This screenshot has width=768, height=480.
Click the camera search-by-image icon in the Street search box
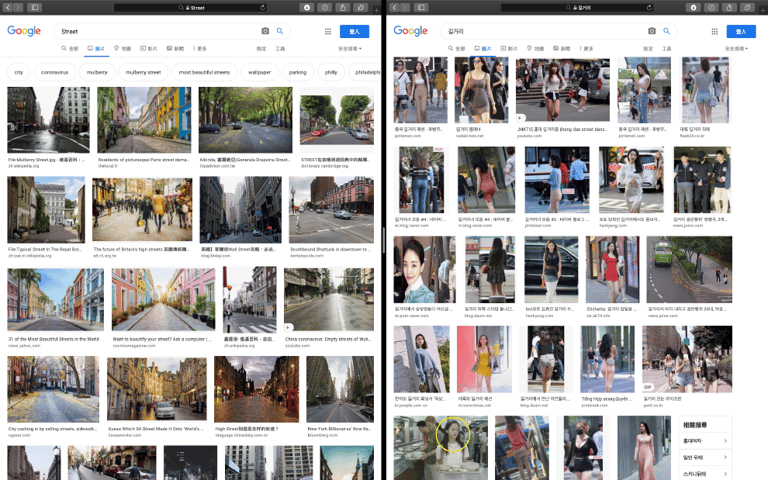(265, 31)
